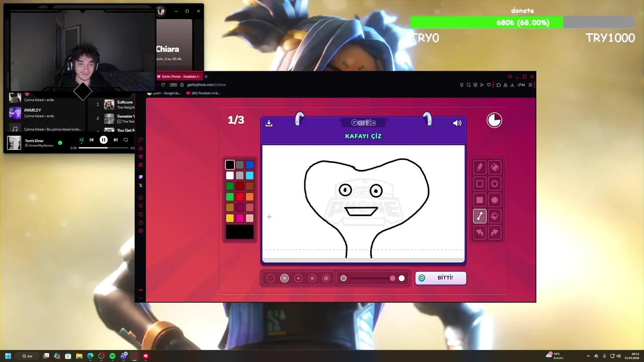Pick the white color swatch
Viewport: 644px width, 362px height.
pos(230,175)
